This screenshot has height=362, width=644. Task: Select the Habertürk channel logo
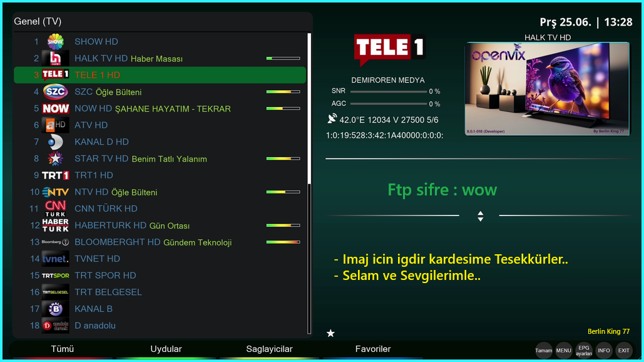(x=55, y=225)
